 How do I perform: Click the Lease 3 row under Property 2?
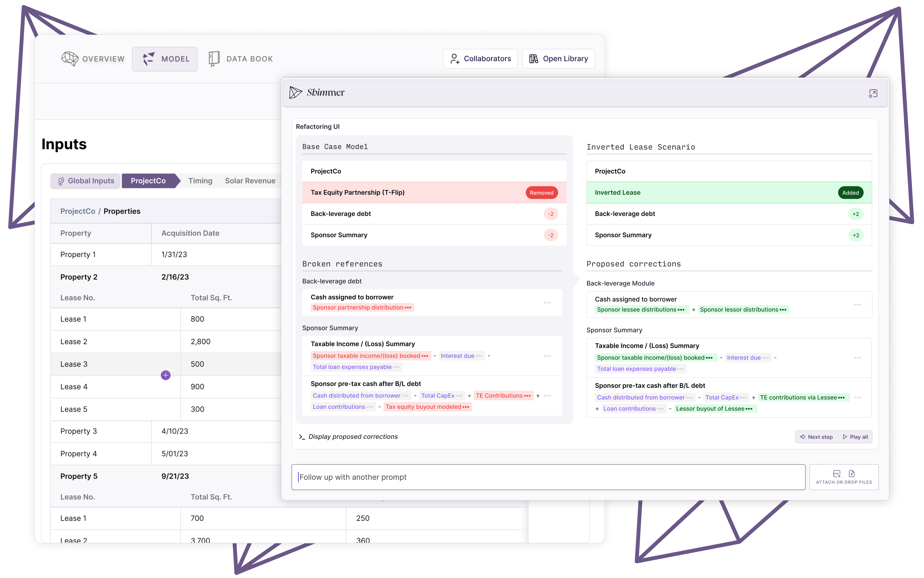(166, 364)
